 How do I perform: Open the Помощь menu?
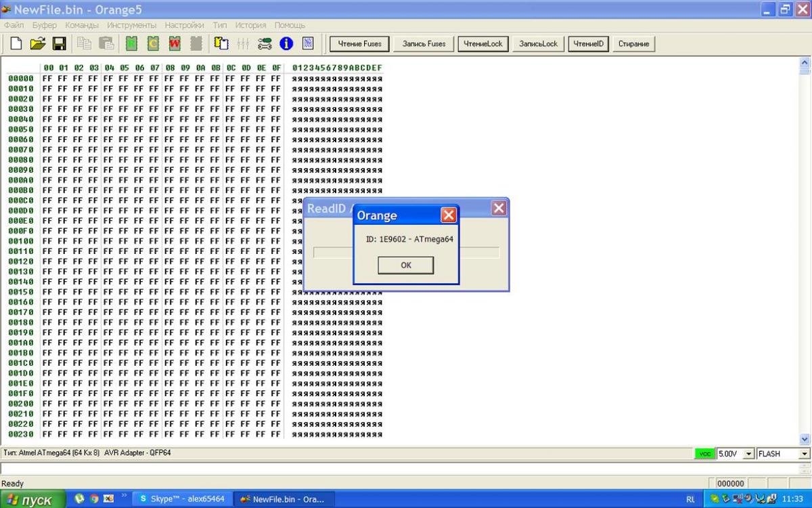(x=290, y=25)
